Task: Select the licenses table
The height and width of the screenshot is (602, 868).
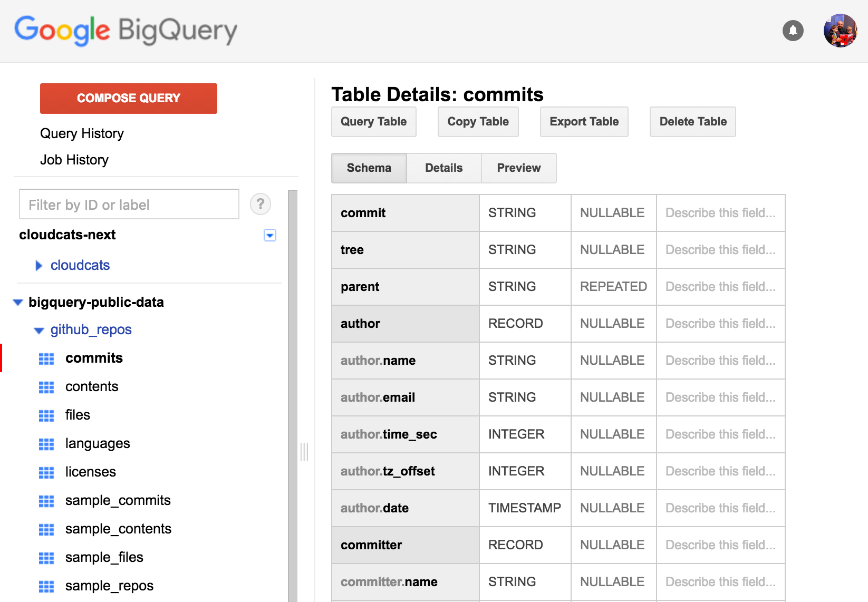Action: 91,472
